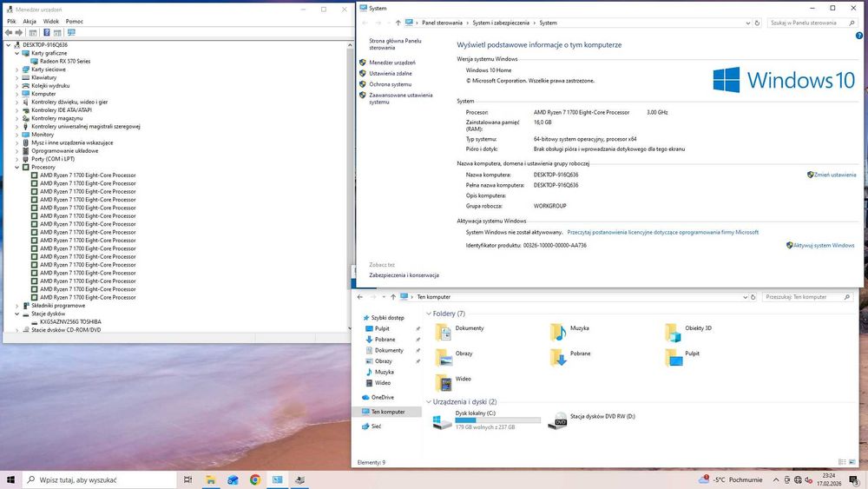Open File Explorer from taskbar
This screenshot has width=868, height=489.
tap(210, 479)
